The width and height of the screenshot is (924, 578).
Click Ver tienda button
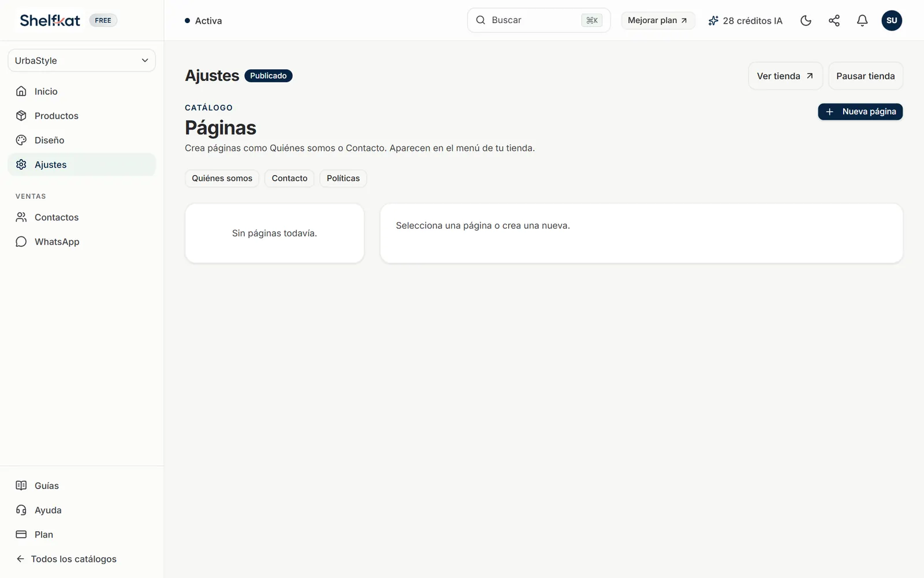point(785,76)
